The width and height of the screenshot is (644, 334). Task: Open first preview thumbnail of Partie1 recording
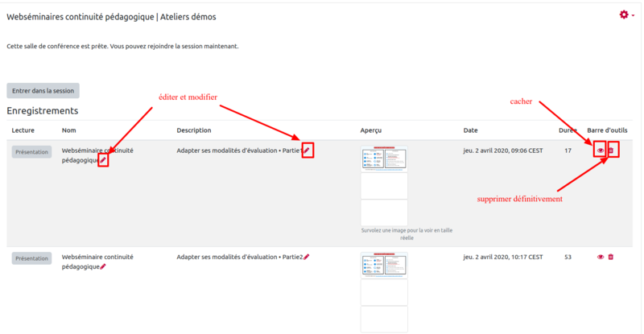tap(384, 158)
